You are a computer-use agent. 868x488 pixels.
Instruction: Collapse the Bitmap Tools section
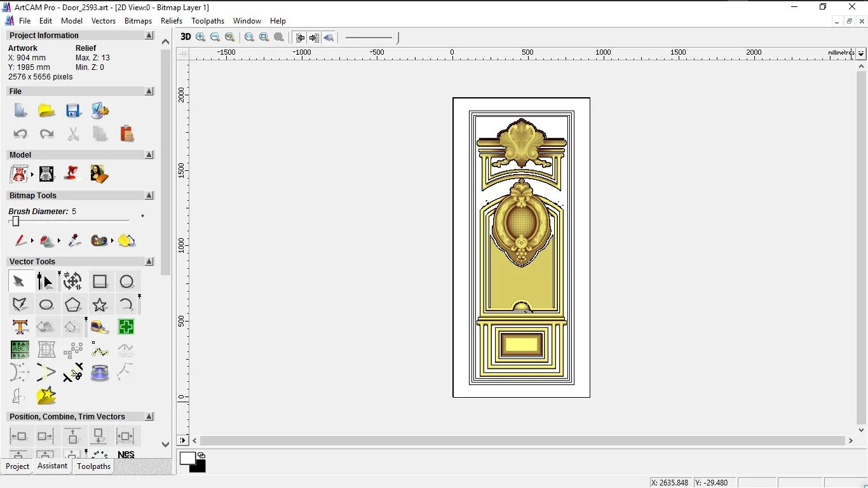tap(149, 196)
